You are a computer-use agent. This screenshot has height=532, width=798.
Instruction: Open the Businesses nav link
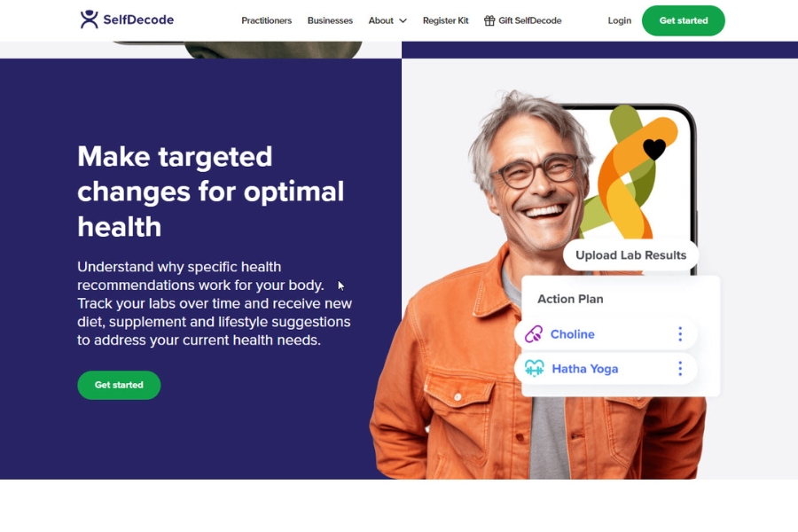pyautogui.click(x=330, y=20)
